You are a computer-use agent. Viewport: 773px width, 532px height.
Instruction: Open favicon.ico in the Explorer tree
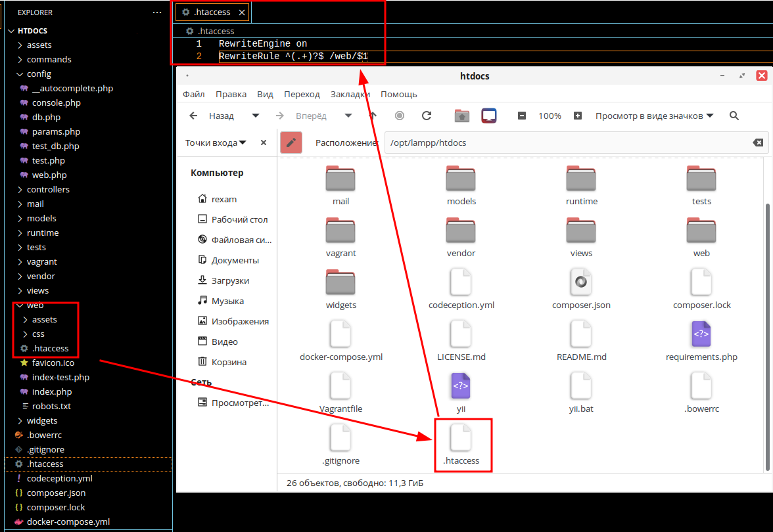click(53, 363)
